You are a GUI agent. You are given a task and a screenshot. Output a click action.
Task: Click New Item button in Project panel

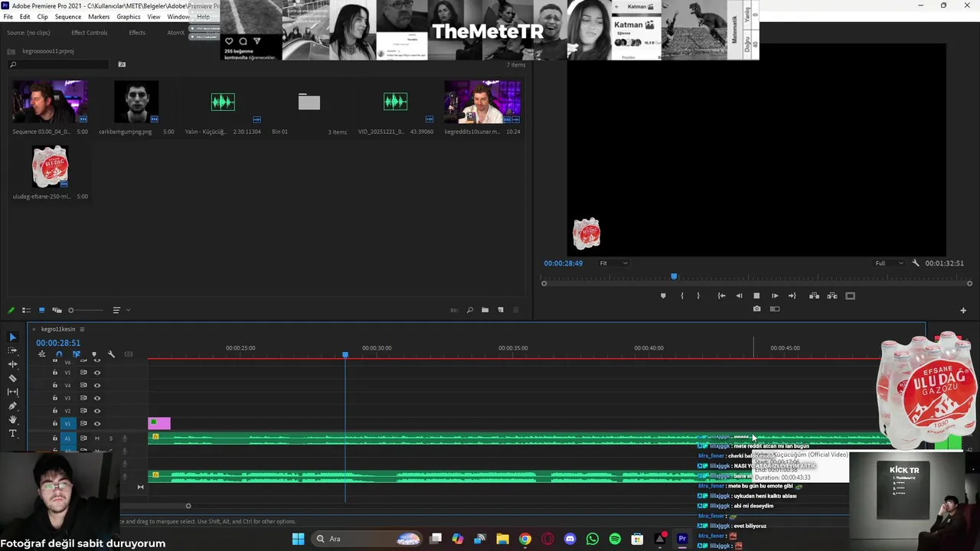click(x=501, y=310)
